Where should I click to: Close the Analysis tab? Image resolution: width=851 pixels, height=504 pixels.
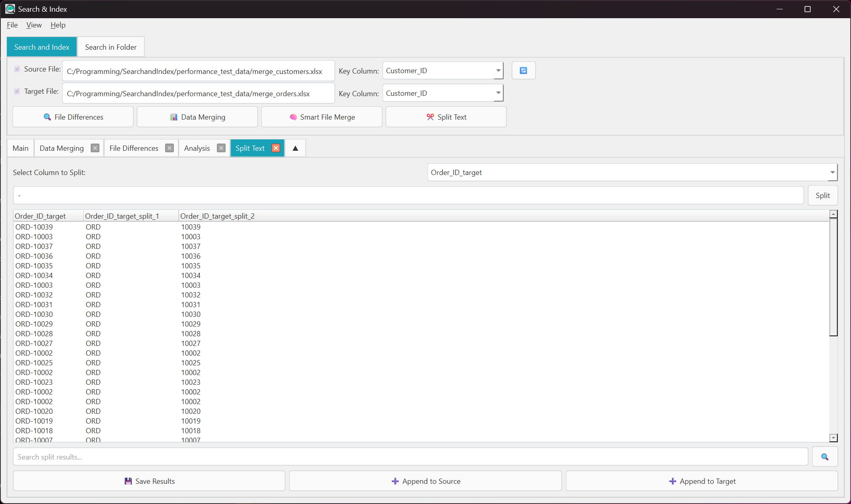click(221, 148)
